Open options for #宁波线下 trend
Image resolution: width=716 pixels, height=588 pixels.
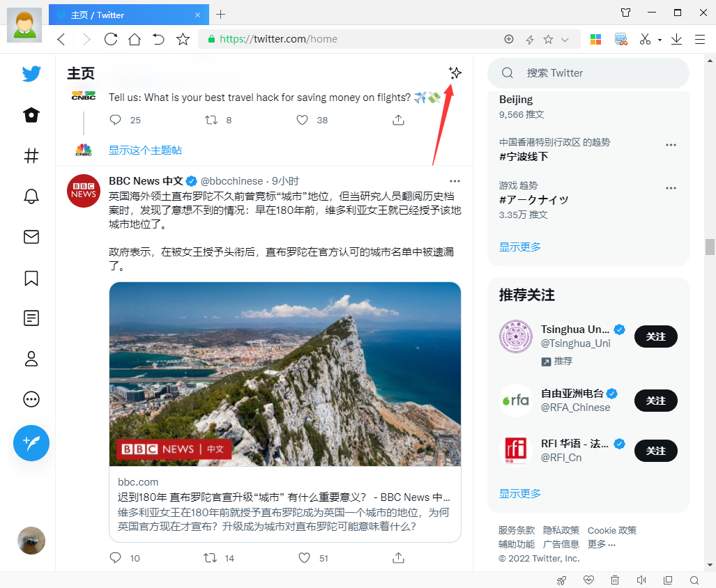coord(671,145)
